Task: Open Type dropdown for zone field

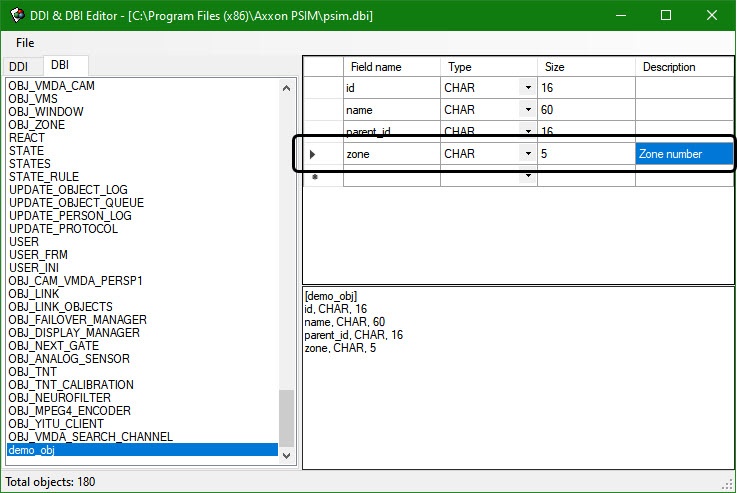Action: coord(527,154)
